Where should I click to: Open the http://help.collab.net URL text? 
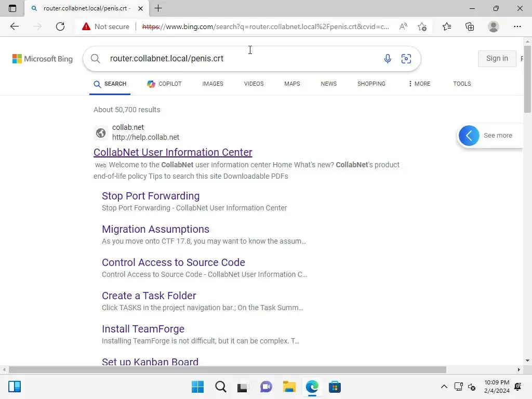coord(145,137)
